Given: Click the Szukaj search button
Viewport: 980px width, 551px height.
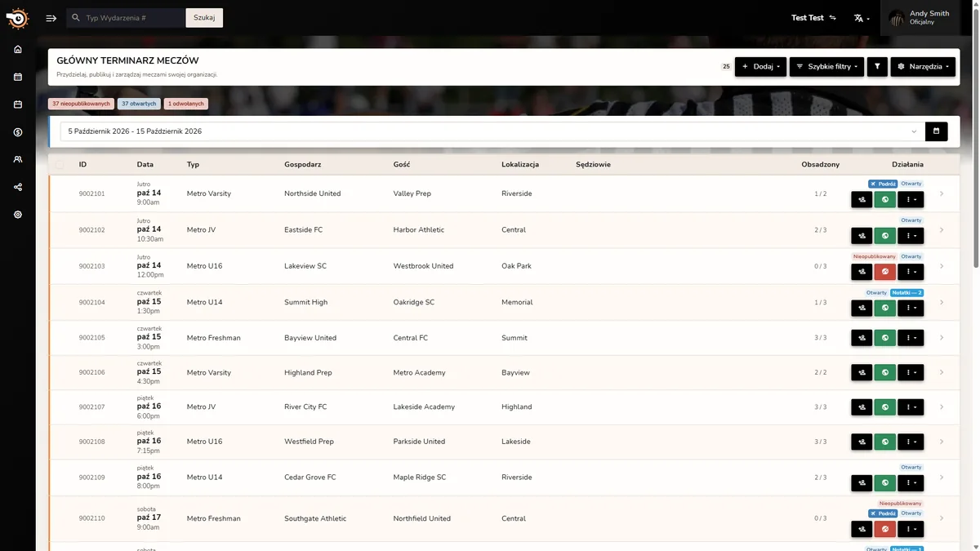Looking at the screenshot, I should click(204, 18).
